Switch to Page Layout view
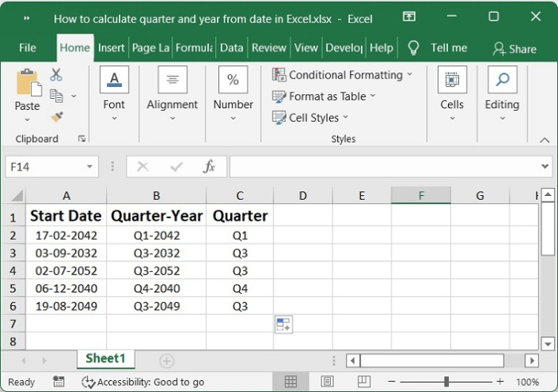Image resolution: width=558 pixels, height=392 pixels. [x=327, y=382]
